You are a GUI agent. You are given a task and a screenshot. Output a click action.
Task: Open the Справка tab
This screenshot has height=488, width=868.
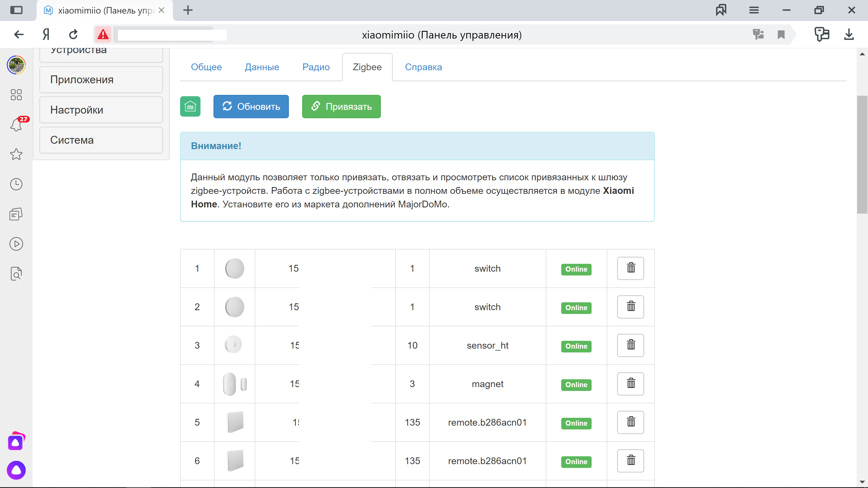point(423,67)
